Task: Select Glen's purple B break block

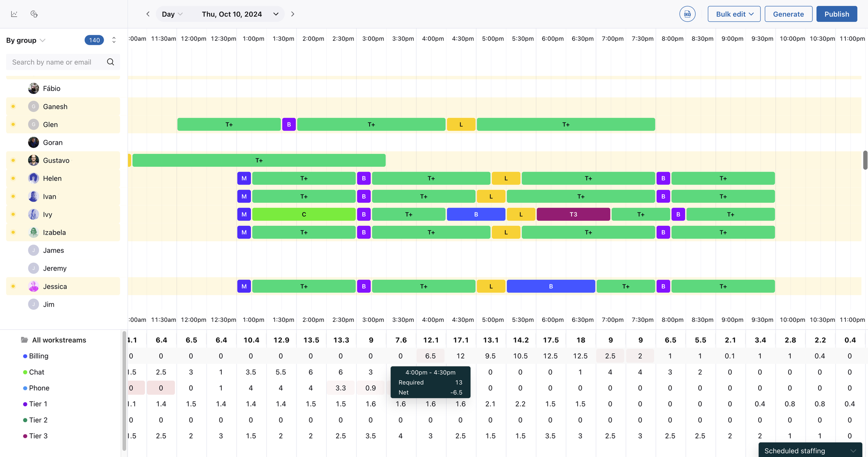Action: click(x=289, y=124)
